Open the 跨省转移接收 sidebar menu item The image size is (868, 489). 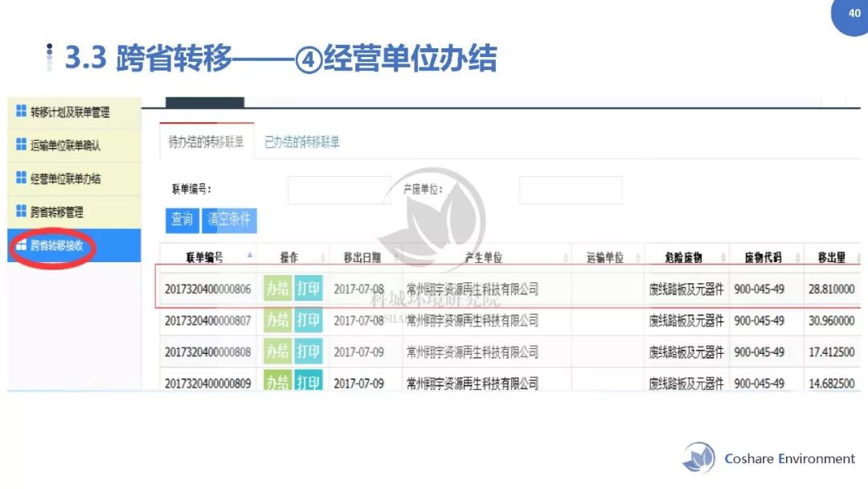coord(56,246)
